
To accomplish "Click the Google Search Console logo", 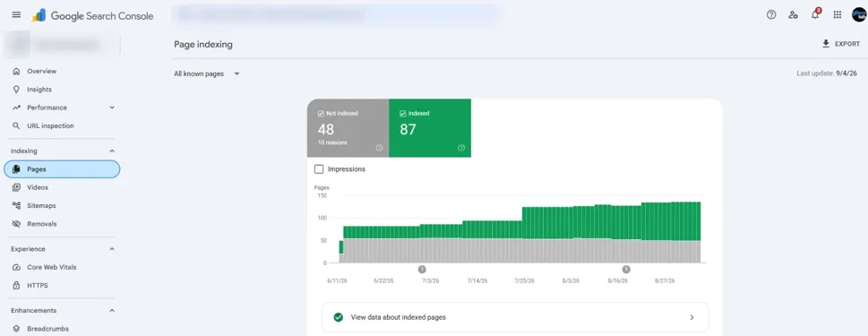I will tap(92, 15).
